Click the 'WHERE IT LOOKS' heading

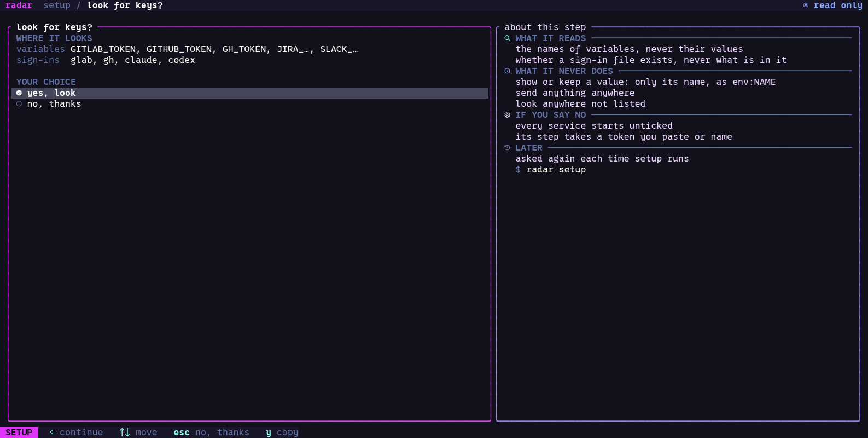[x=54, y=38]
